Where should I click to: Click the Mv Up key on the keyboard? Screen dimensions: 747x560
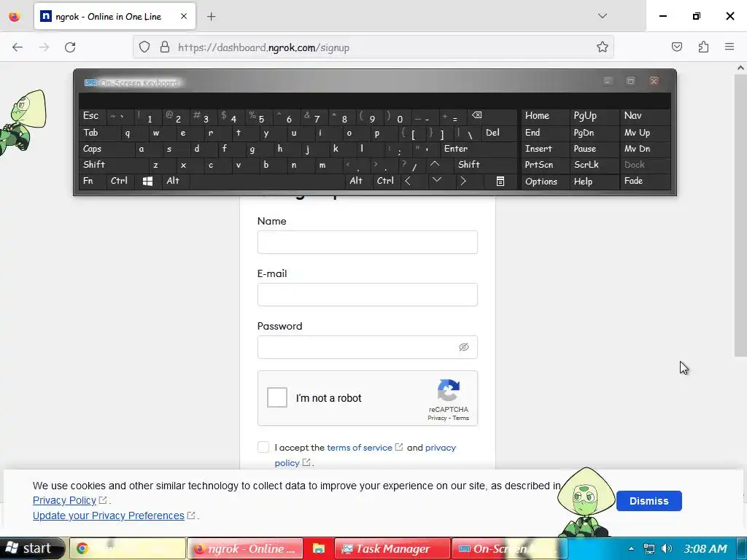pos(646,133)
